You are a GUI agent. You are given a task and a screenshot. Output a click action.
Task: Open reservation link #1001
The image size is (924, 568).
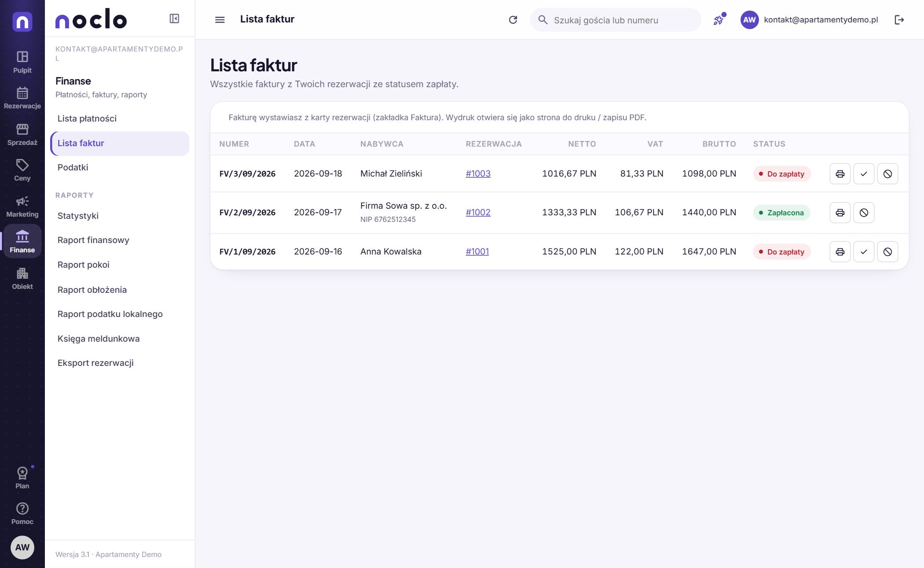477,251
